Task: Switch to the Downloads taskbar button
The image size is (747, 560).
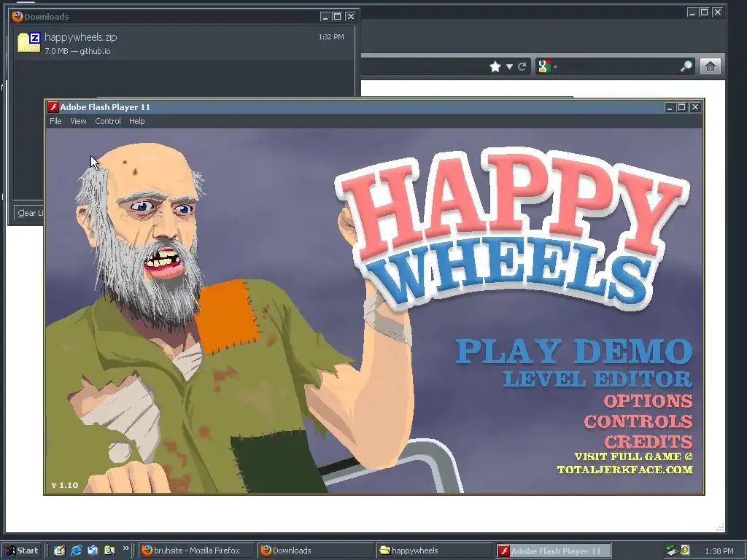Action: 317,551
